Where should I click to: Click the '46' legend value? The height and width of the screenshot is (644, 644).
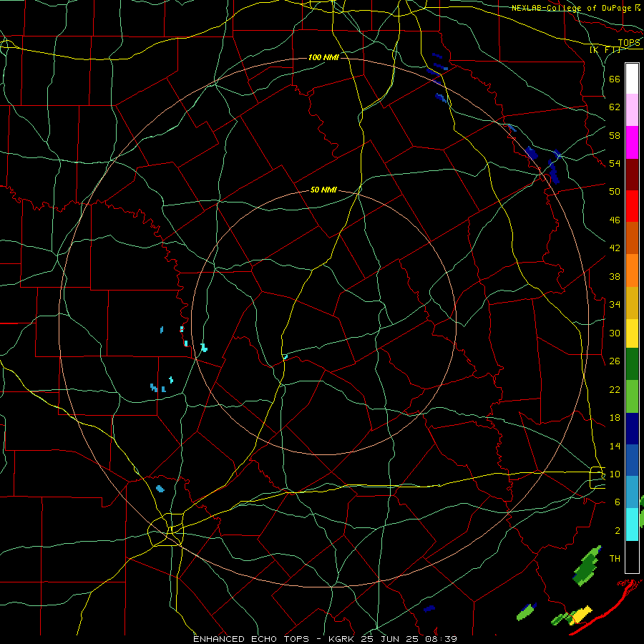(x=615, y=220)
